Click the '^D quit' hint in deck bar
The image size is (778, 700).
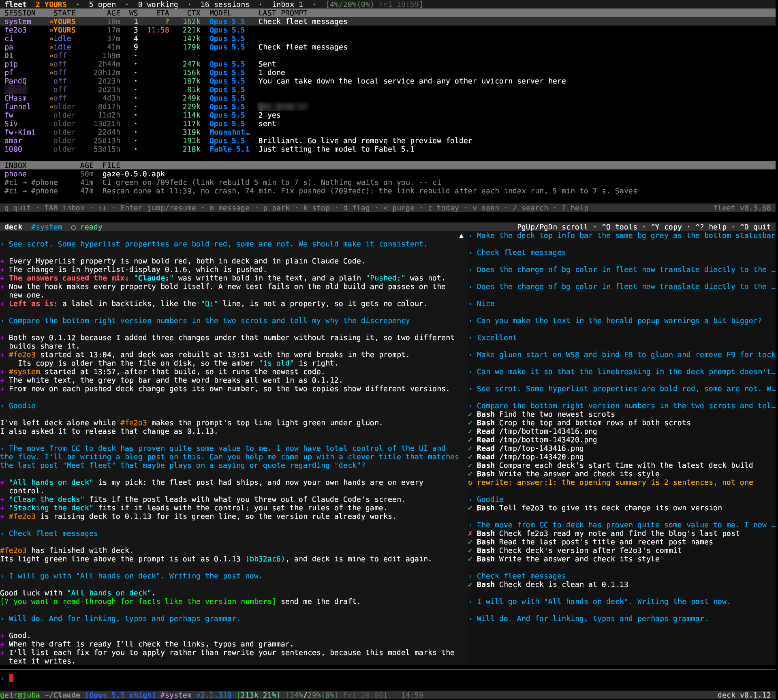[x=755, y=227]
